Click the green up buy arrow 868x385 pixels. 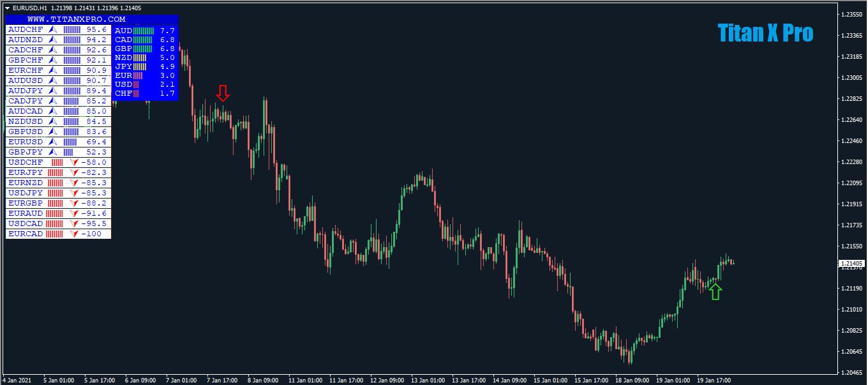point(715,292)
